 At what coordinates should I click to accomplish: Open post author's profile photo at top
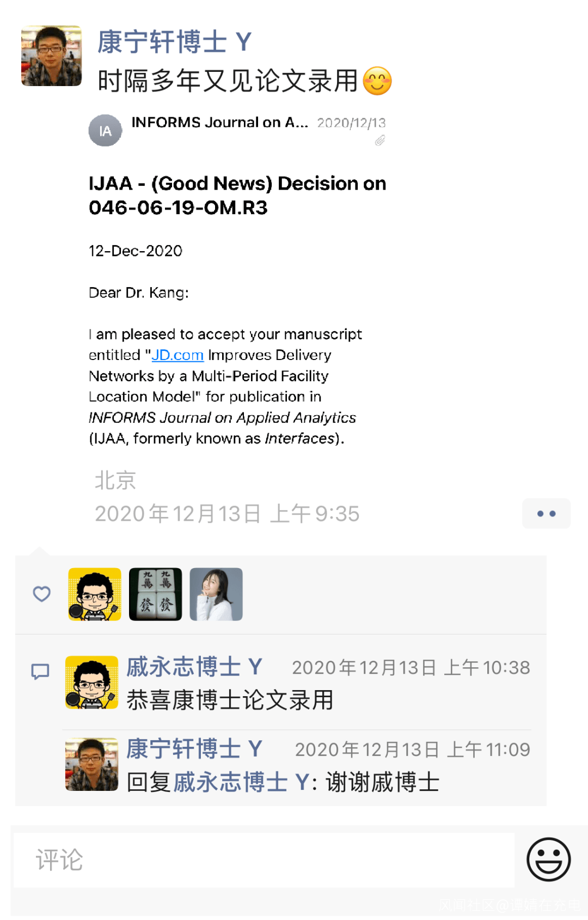pyautogui.click(x=52, y=56)
